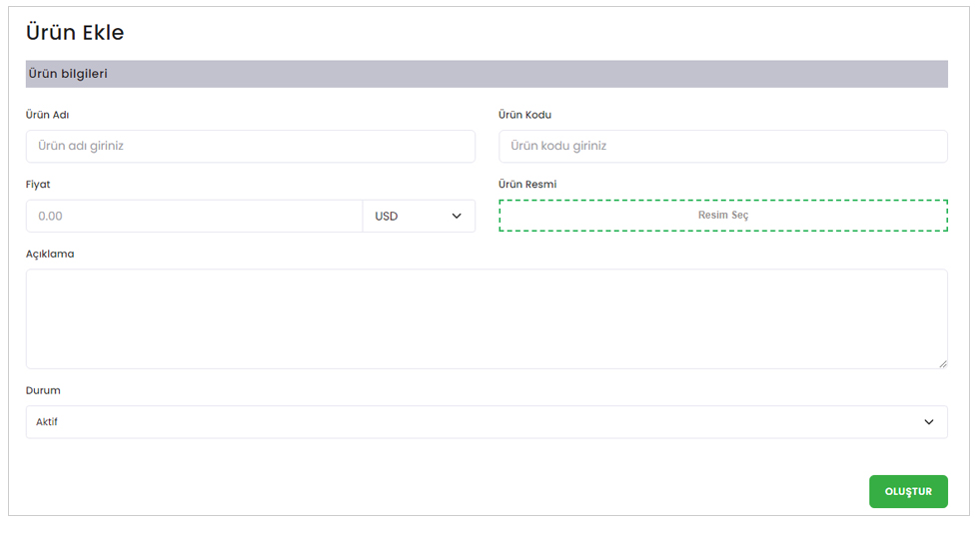The width and height of the screenshot is (980, 538).
Task: Focus the Ürün Kodu input box
Action: (x=722, y=146)
